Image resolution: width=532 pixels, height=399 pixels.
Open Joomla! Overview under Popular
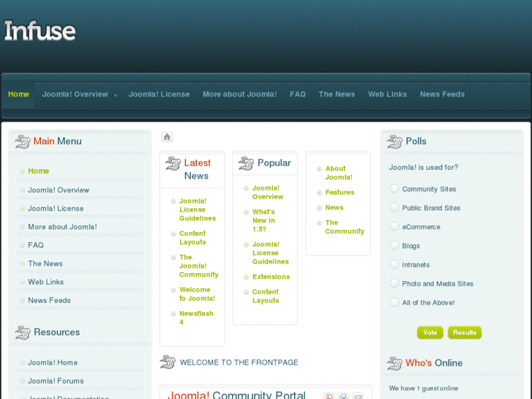(x=268, y=193)
